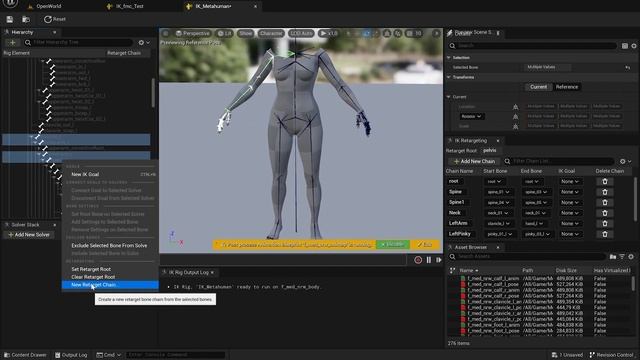This screenshot has width=640, height=360.
Task: Expand the viewport toolbar arrow at right
Action: coord(436,33)
